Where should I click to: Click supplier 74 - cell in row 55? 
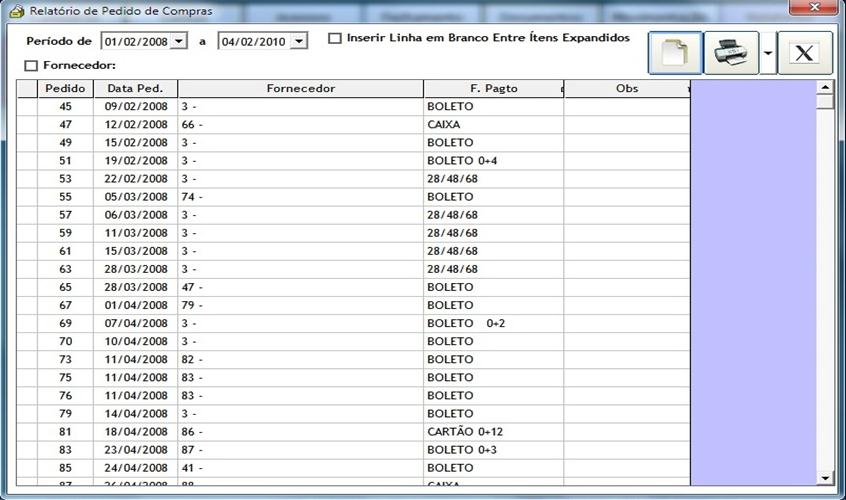[x=301, y=197]
